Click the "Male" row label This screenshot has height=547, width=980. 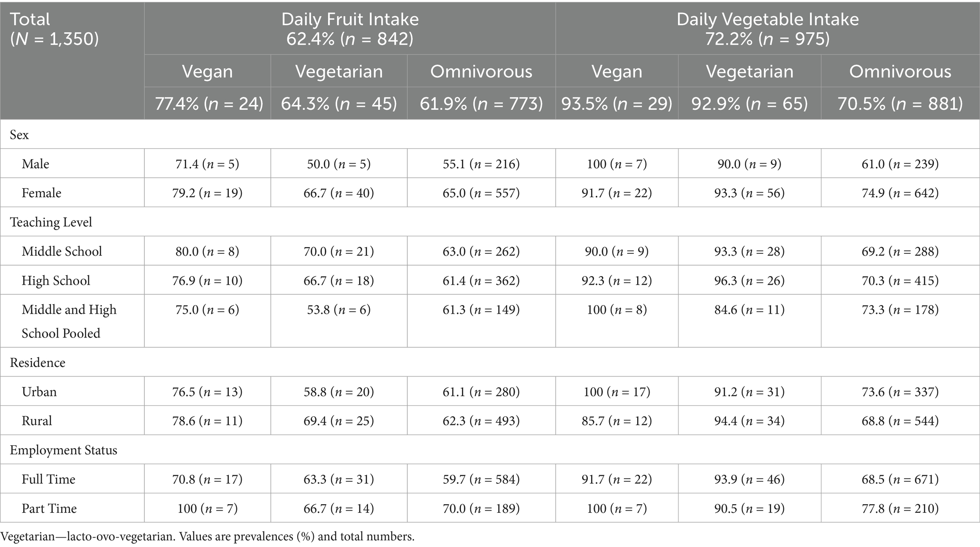[36, 164]
